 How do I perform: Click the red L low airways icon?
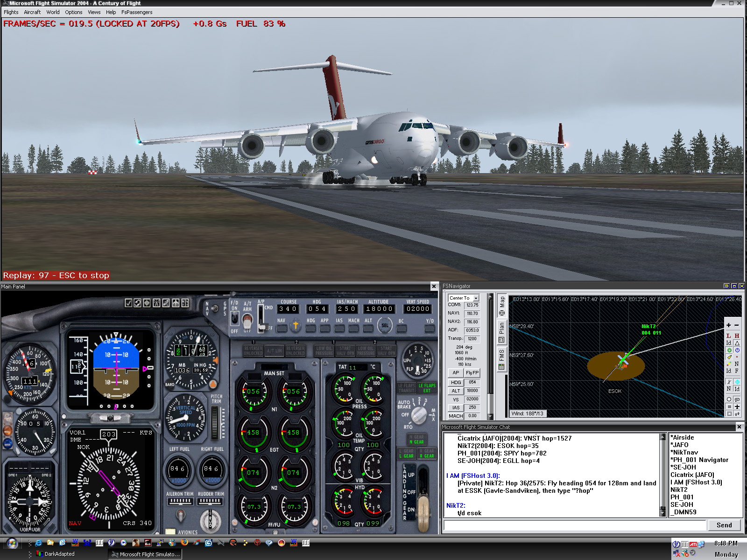tap(728, 336)
